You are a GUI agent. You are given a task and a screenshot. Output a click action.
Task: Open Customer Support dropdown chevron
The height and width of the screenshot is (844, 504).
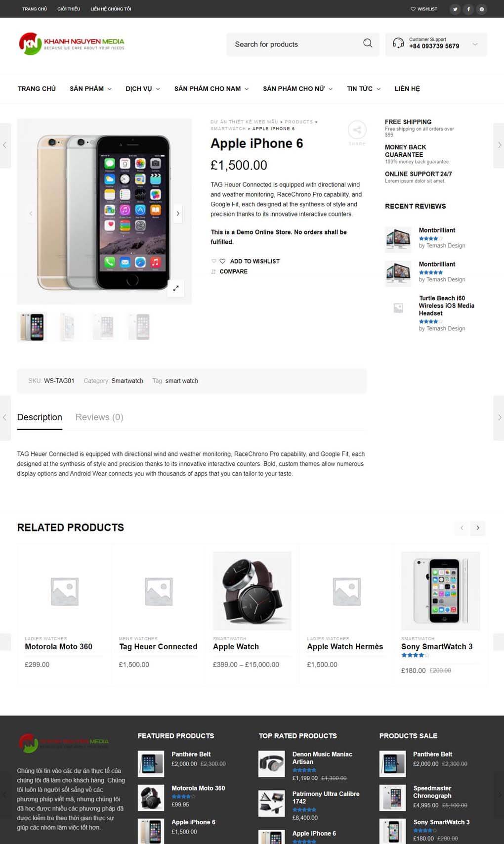tap(475, 44)
